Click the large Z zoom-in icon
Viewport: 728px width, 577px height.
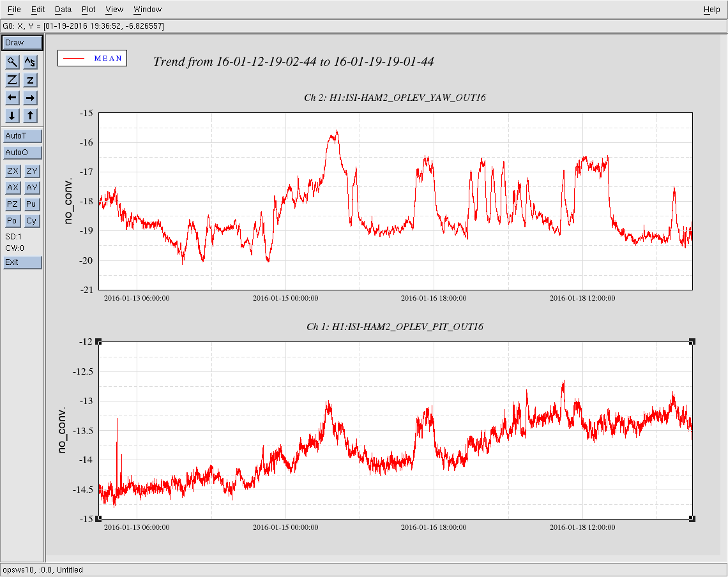click(x=12, y=80)
